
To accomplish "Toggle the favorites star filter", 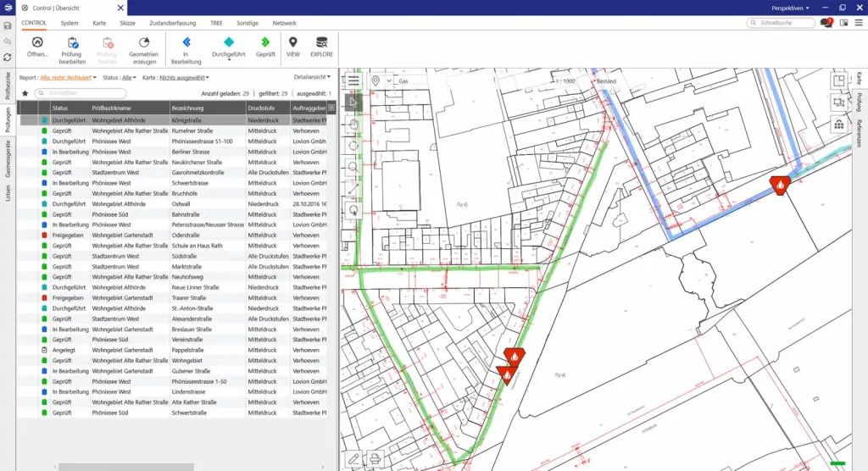I will [x=25, y=93].
